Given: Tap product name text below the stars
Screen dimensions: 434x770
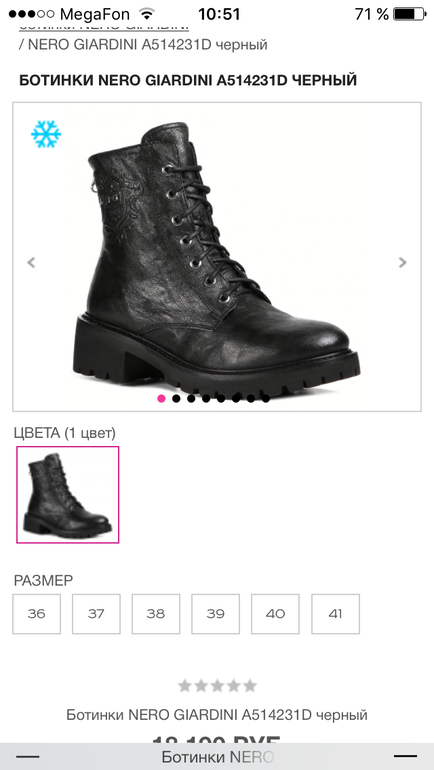Looking at the screenshot, I should click(x=217, y=715).
